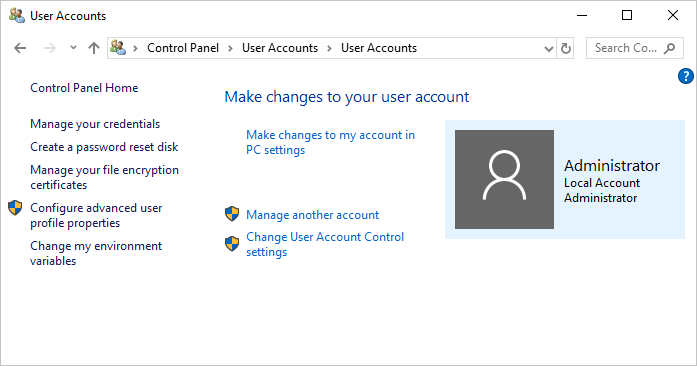
Task: Click the refresh icon in address bar
Action: coord(565,48)
